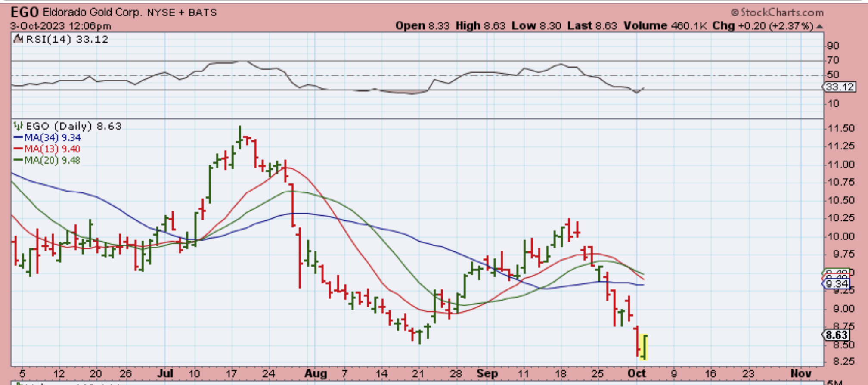
Task: Click the 33.12 RSI value tag on axis
Action: click(839, 87)
